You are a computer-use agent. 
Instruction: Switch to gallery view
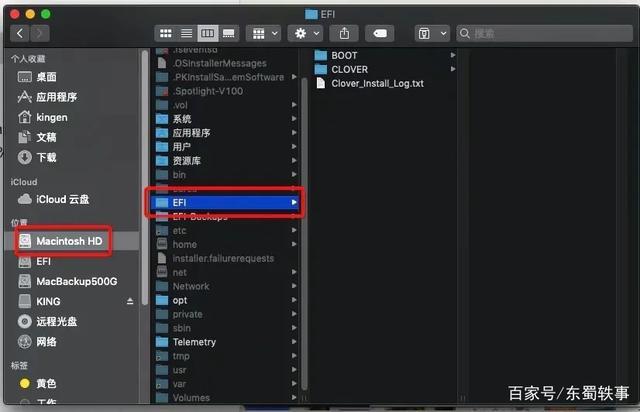coord(229,33)
